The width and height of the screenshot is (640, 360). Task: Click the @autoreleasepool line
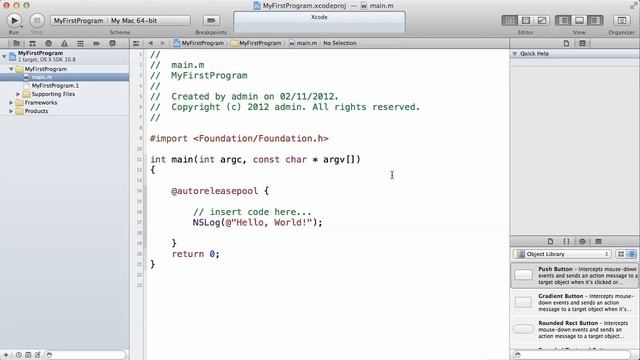click(220, 191)
